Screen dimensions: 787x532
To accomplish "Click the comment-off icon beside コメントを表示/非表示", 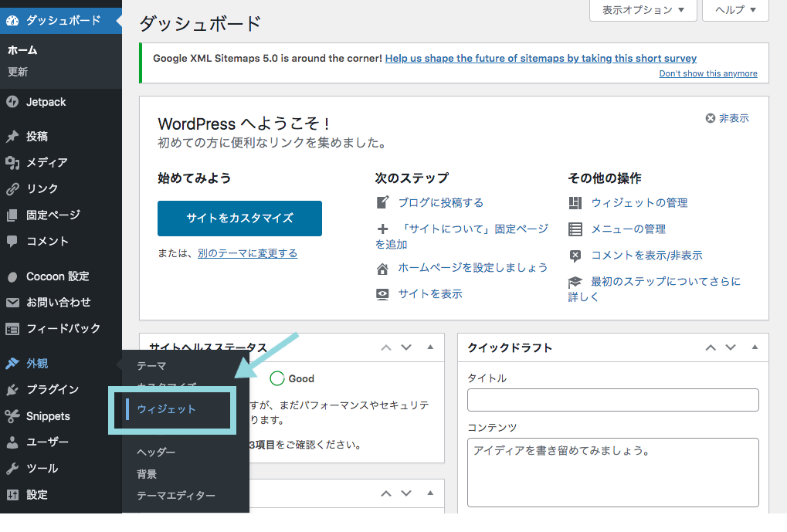I will coord(575,256).
